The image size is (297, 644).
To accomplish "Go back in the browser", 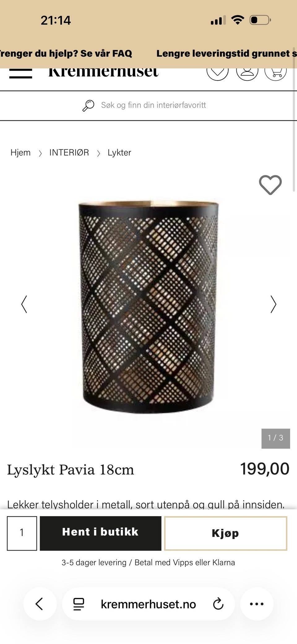I will tap(40, 604).
